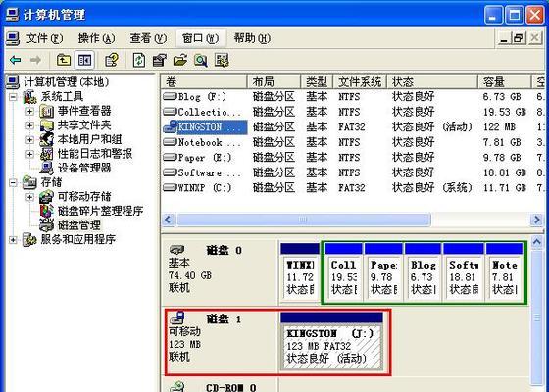Image resolution: width=549 pixels, height=392 pixels.
Task: Click the Back arrow toolbar icon
Action: pyautogui.click(x=15, y=60)
